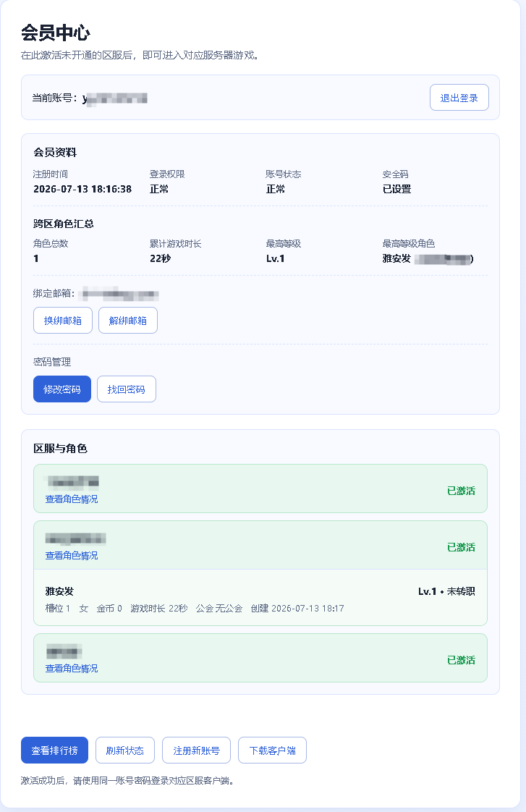
Task: Click the 换绑邮箱 button
Action: [x=63, y=321]
